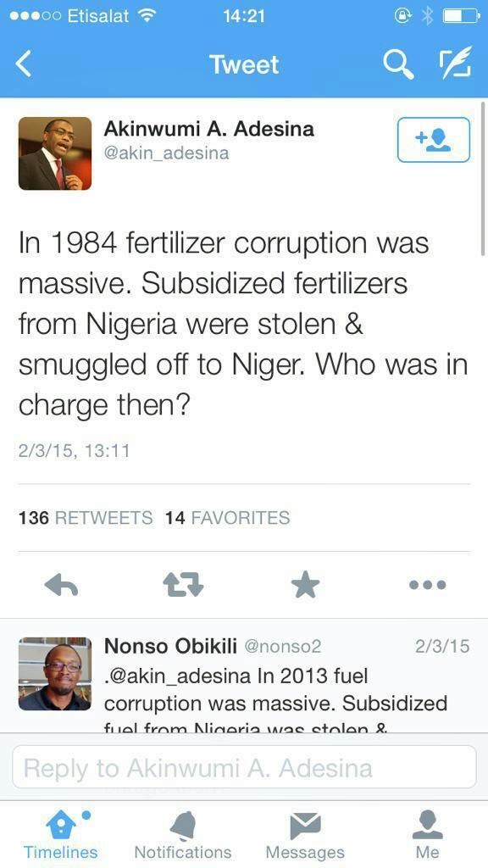View the 14 FAVORITES list

point(227,518)
